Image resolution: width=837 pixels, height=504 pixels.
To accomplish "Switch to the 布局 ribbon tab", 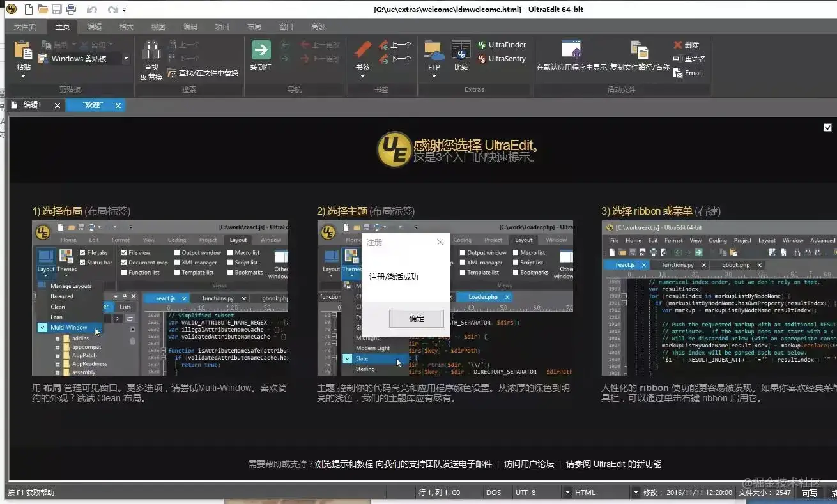I will pos(254,27).
